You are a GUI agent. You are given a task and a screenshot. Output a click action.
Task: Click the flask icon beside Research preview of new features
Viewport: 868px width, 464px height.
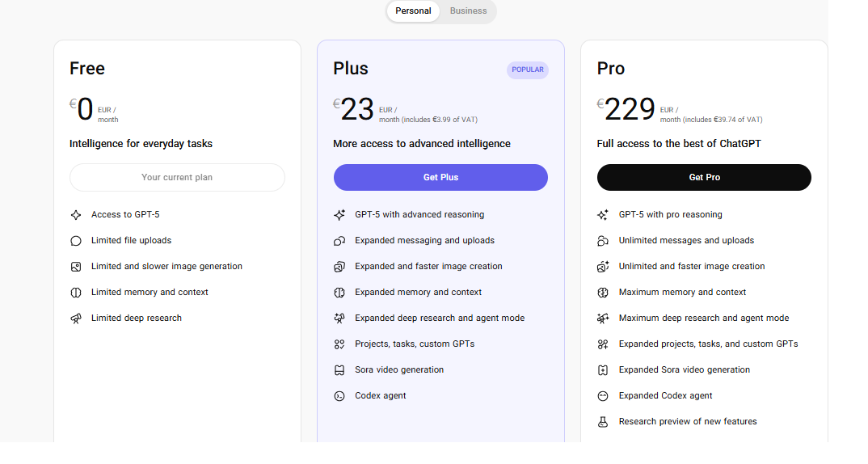[x=603, y=422]
